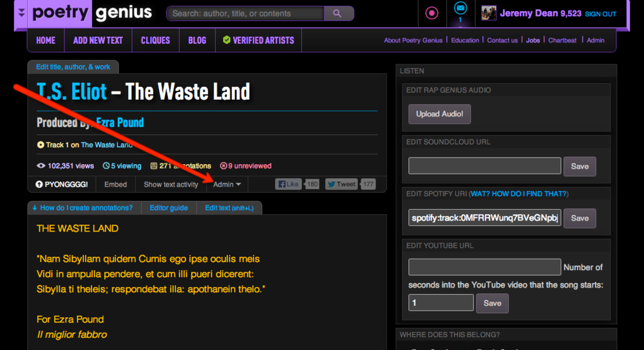
Task: Click the line 'Nam Sibyllam quidem Cumis'
Action: [x=148, y=259]
